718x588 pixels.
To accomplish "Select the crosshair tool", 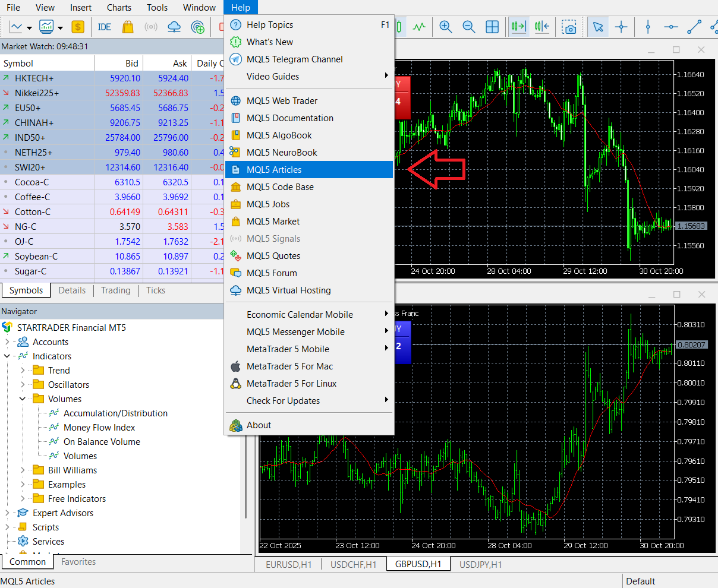I will (621, 27).
